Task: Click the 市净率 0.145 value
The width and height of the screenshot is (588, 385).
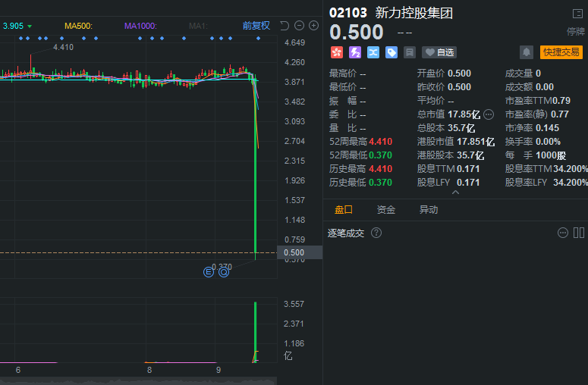Action: pos(548,128)
